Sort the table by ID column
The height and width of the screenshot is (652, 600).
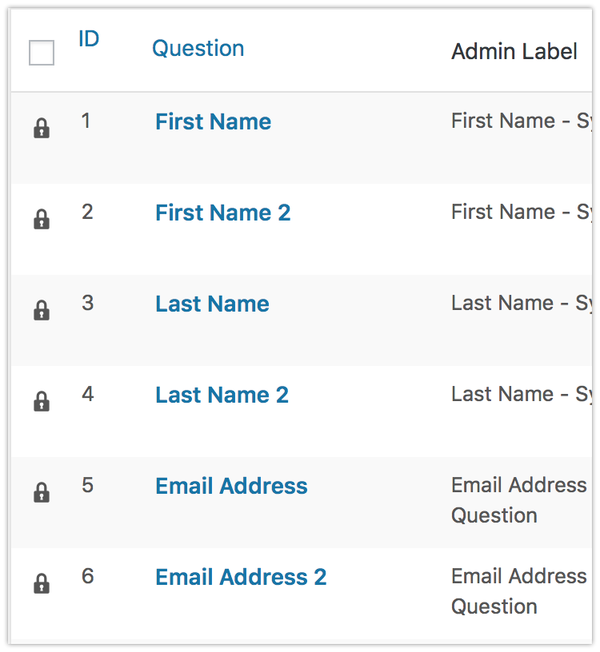tap(89, 39)
